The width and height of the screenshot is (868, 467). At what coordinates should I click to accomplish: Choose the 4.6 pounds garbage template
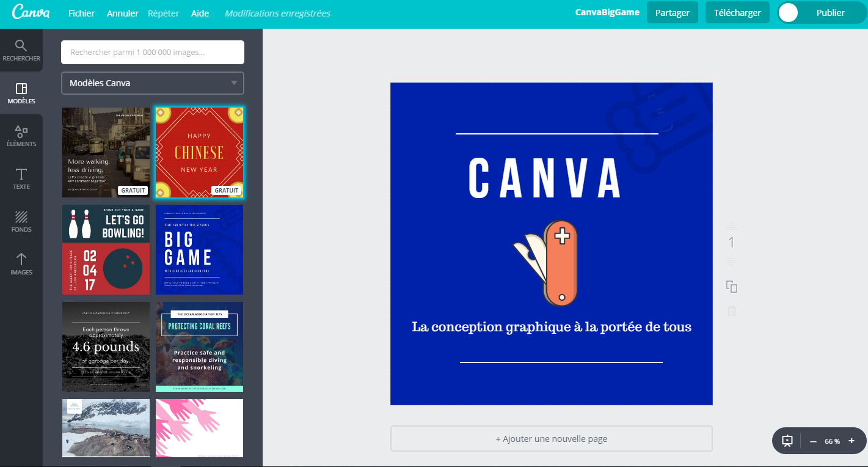(106, 347)
